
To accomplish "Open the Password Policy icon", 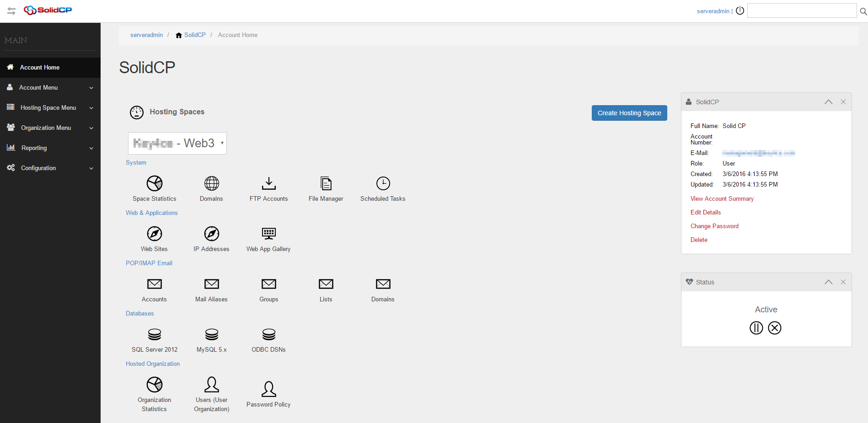I will pyautogui.click(x=268, y=390).
